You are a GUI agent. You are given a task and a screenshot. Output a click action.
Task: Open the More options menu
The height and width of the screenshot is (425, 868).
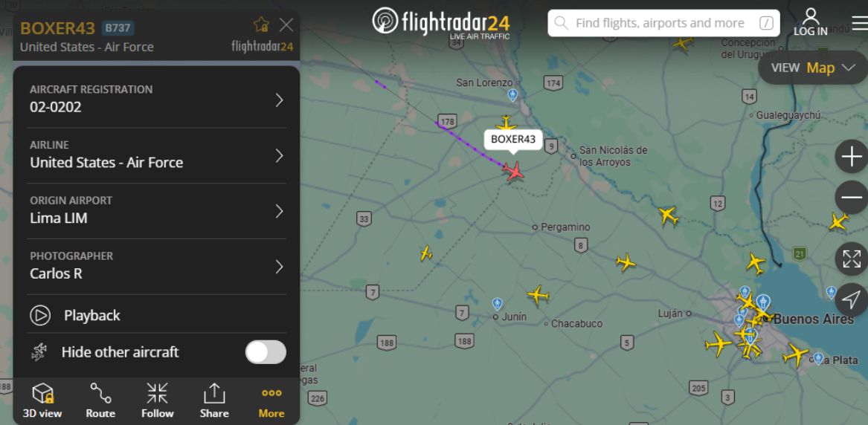tap(271, 400)
